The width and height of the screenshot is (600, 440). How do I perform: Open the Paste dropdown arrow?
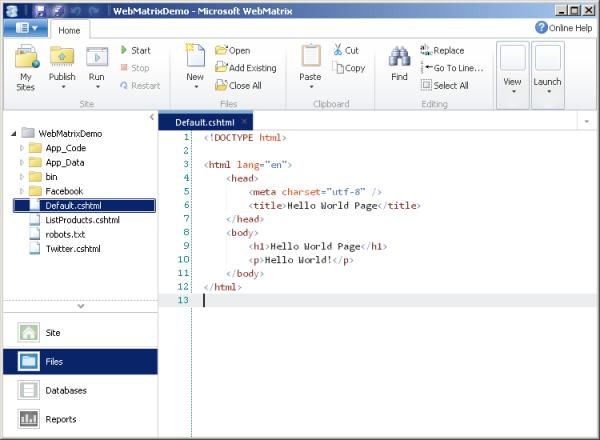[x=311, y=87]
